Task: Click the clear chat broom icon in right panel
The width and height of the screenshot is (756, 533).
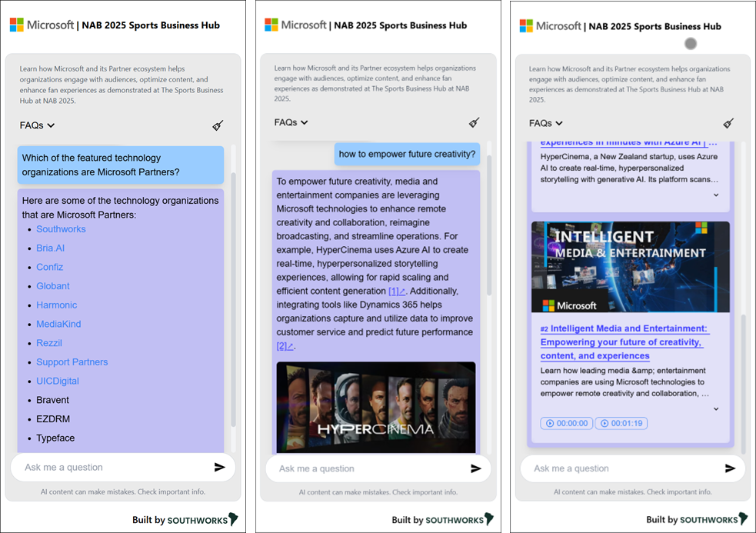Action: [x=728, y=124]
